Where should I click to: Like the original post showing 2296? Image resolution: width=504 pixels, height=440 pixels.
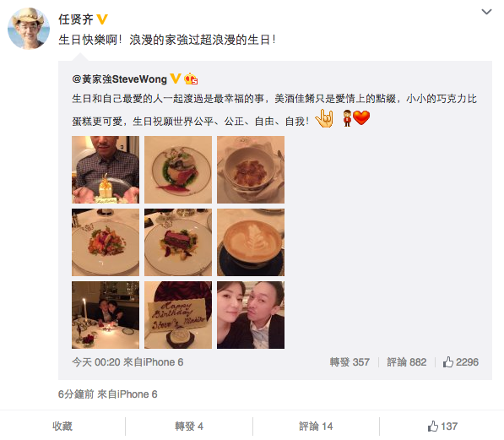point(461,362)
